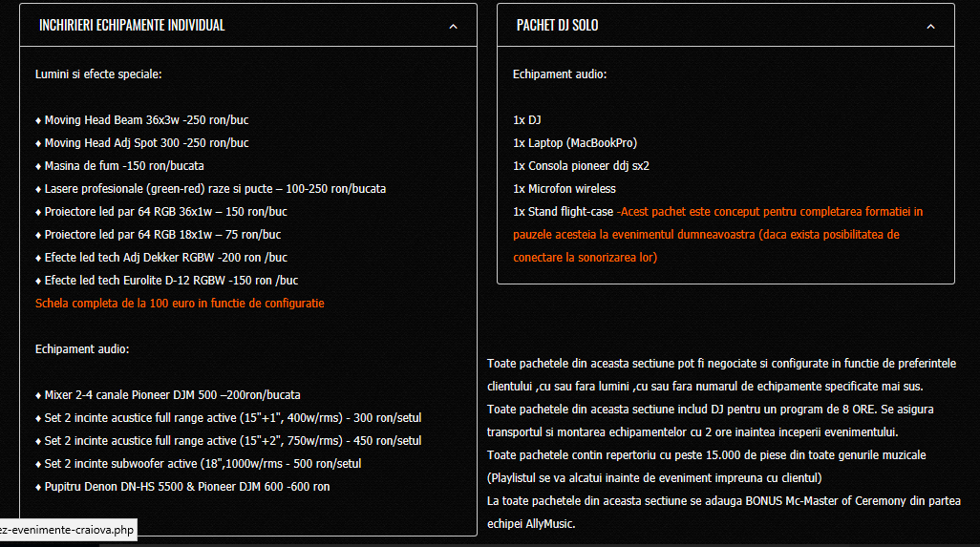The height and width of the screenshot is (547, 980).
Task: Click the Proiectore led par 64 RGB 36x1w line
Action: point(165,212)
